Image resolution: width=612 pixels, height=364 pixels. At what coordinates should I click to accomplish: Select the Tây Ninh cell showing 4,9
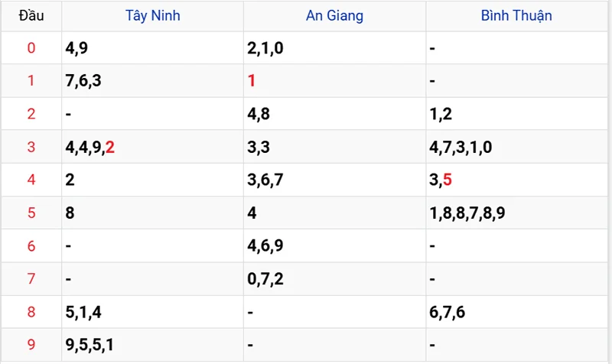76,48
